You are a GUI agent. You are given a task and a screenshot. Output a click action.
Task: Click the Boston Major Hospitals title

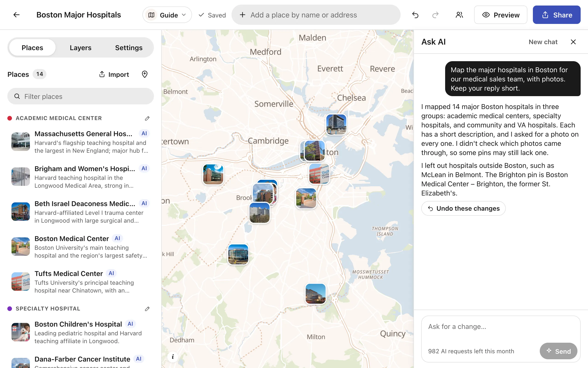tap(79, 15)
